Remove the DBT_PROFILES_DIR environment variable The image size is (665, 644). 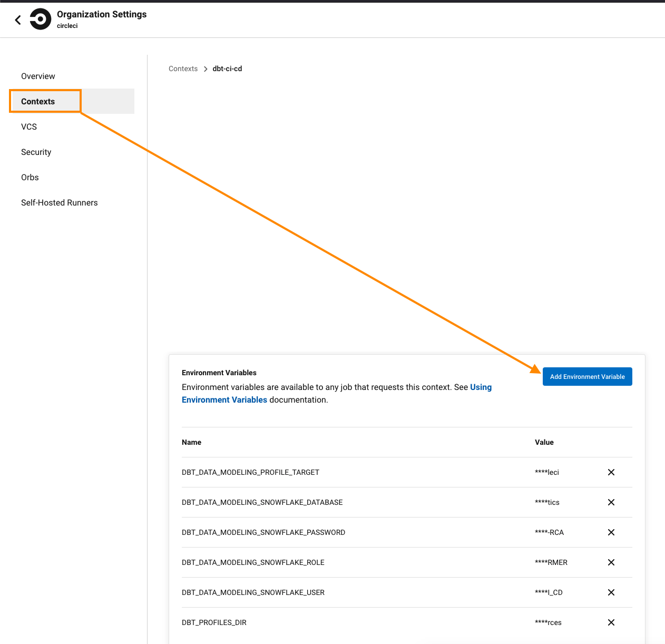tap(611, 622)
